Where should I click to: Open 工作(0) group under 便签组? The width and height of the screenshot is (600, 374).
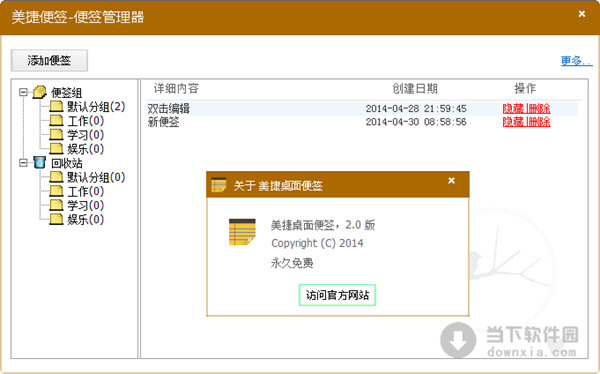click(86, 121)
